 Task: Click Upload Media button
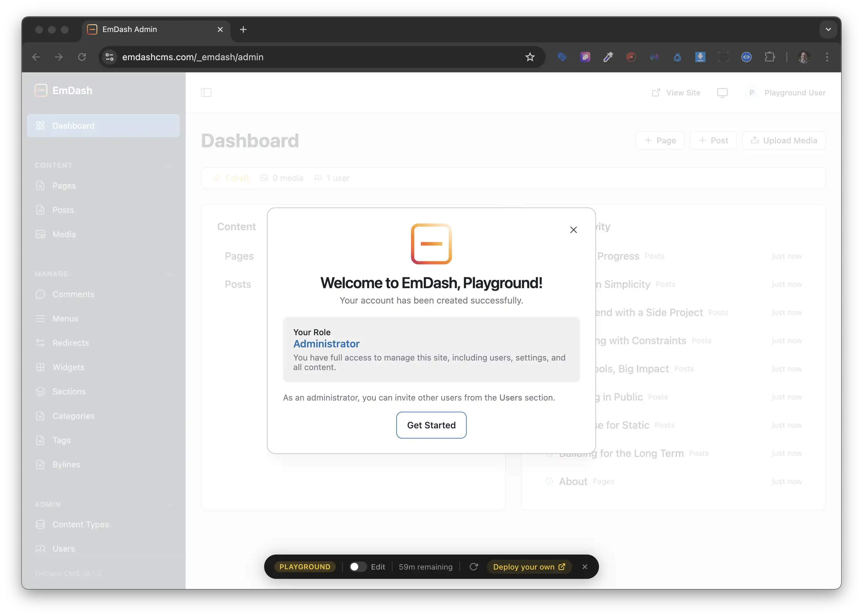tap(783, 140)
